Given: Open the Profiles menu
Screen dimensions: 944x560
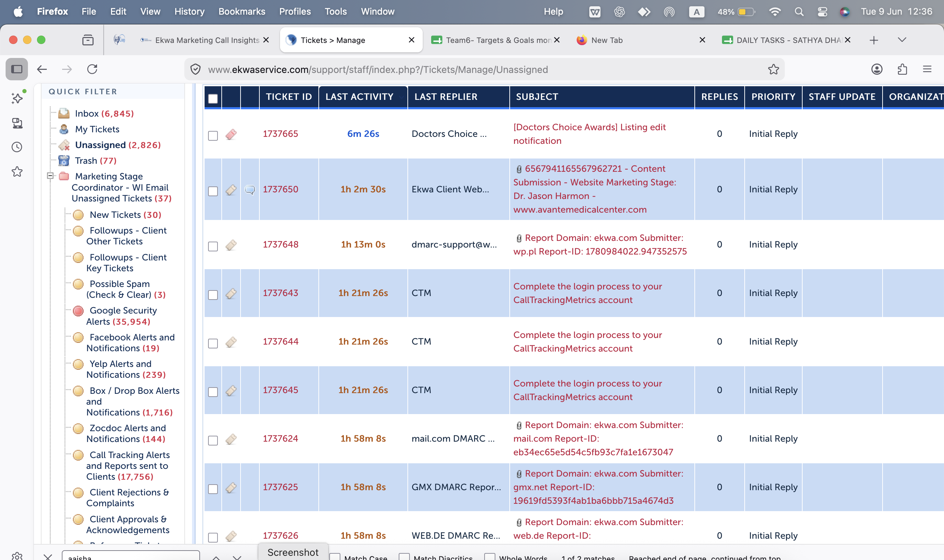Looking at the screenshot, I should tap(295, 12).
